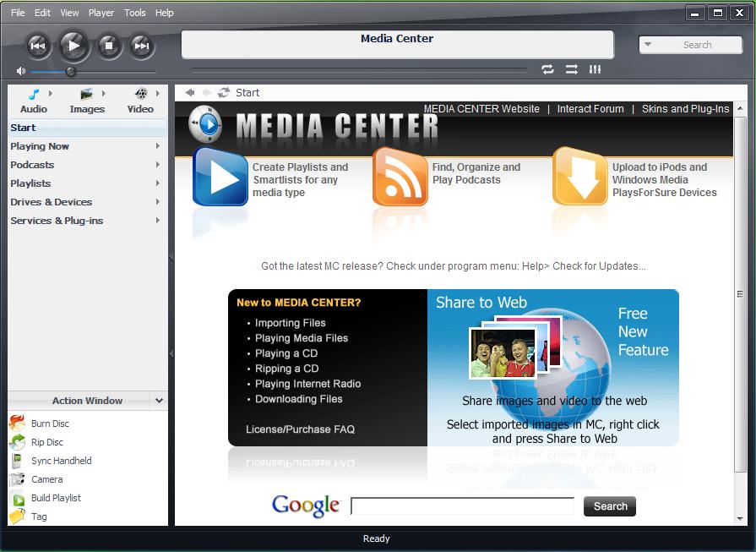This screenshot has height=552, width=756.
Task: Open the Interact Forum link
Action: [x=590, y=109]
